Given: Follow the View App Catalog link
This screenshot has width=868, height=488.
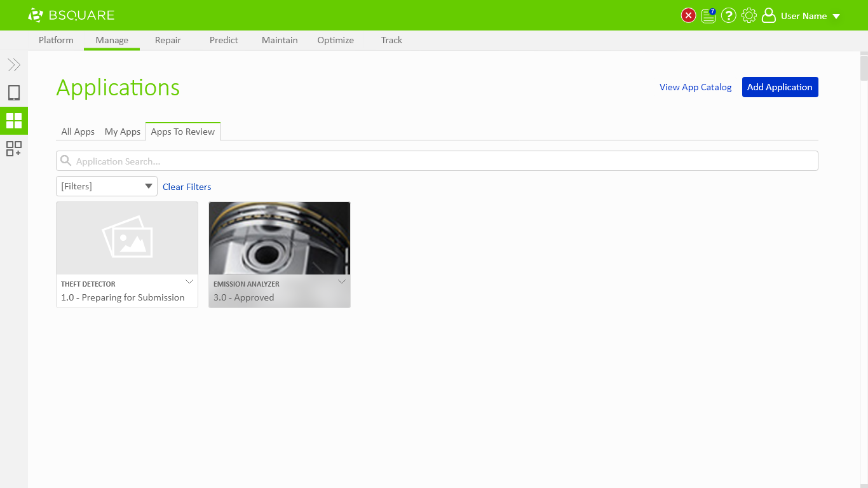Looking at the screenshot, I should [x=695, y=87].
